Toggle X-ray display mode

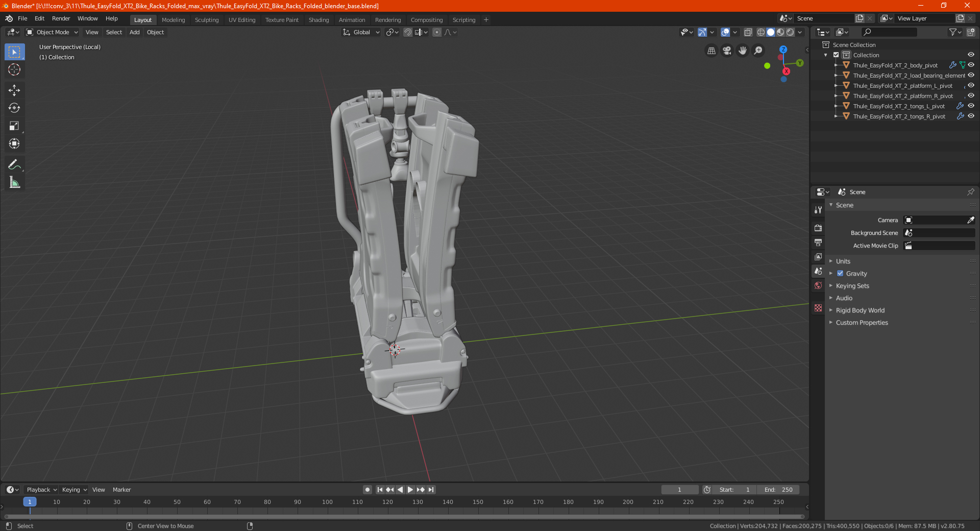point(748,32)
